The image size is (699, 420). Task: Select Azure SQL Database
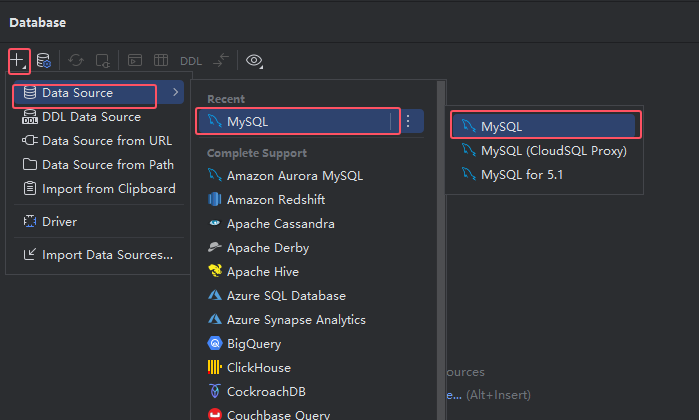coord(311,296)
